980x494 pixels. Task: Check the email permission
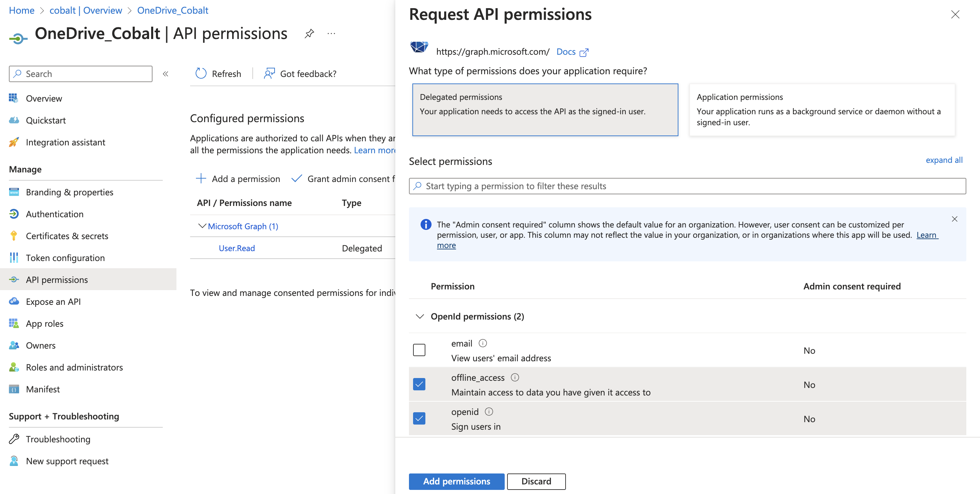(419, 350)
